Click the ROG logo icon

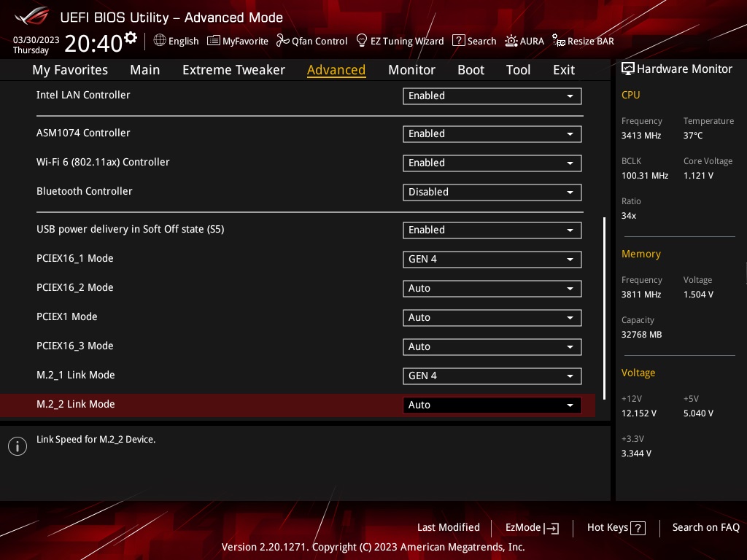click(32, 16)
